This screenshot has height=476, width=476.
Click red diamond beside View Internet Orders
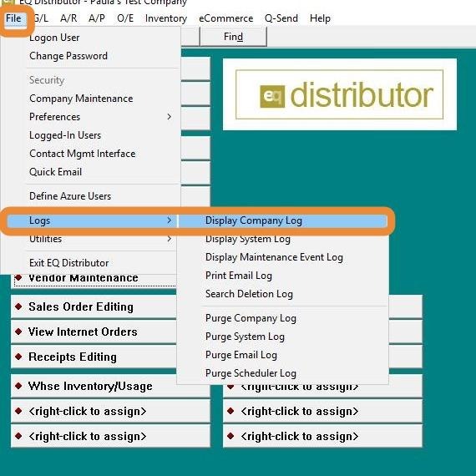[18, 332]
